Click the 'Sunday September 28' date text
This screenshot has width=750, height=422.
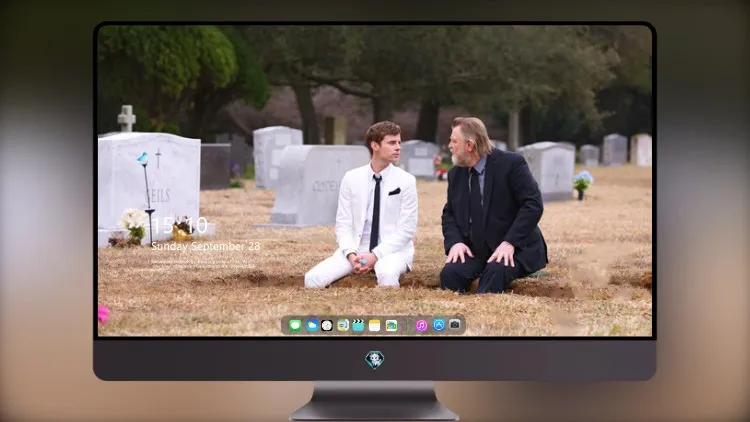pyautogui.click(x=206, y=246)
